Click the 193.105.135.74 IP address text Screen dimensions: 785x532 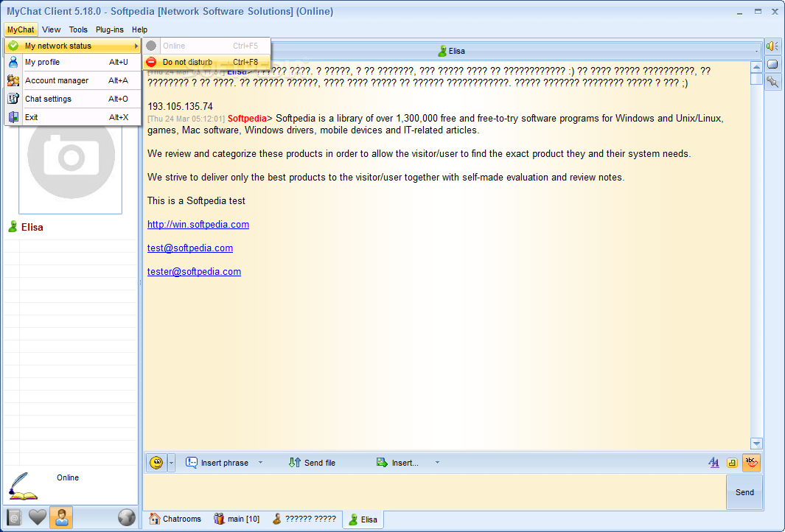[181, 107]
